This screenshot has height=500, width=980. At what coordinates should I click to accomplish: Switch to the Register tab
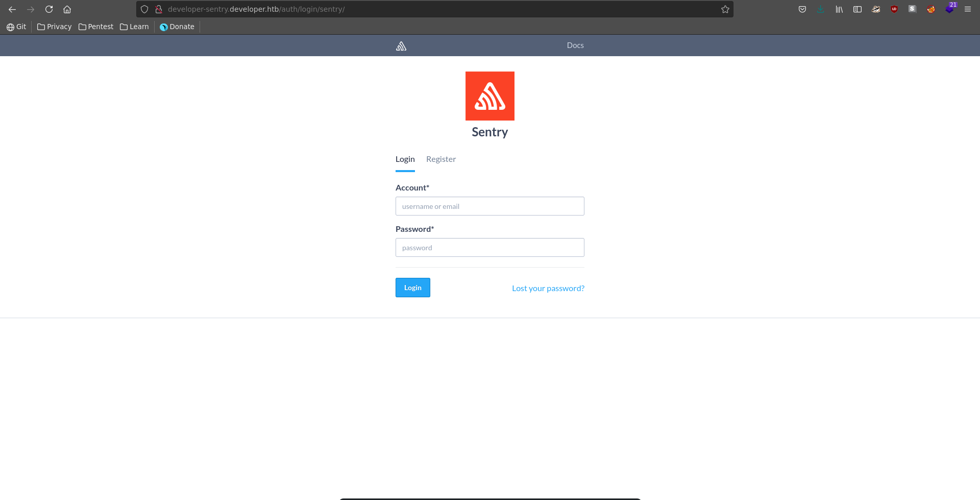440,159
